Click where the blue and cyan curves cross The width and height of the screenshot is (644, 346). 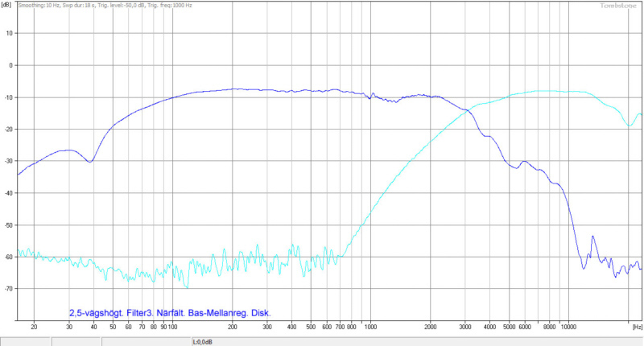click(467, 110)
